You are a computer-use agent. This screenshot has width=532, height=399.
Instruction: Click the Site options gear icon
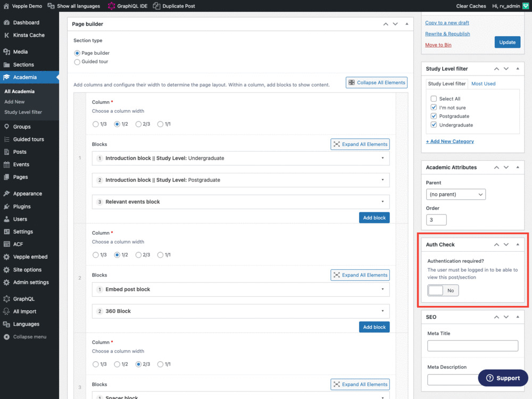coord(6,270)
